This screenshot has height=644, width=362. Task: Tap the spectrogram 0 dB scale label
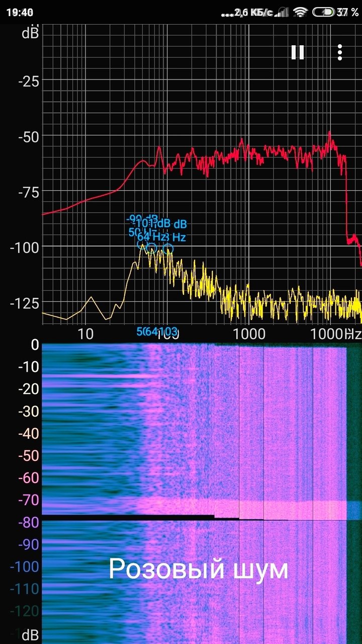click(35, 345)
